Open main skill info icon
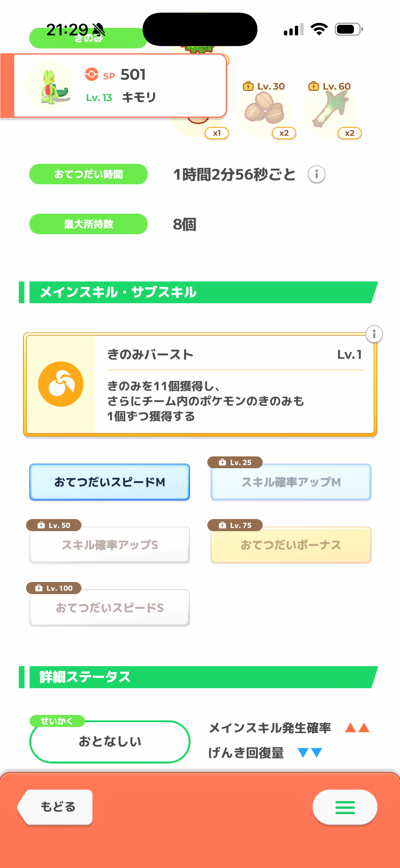The width and height of the screenshot is (400, 868). point(374,334)
